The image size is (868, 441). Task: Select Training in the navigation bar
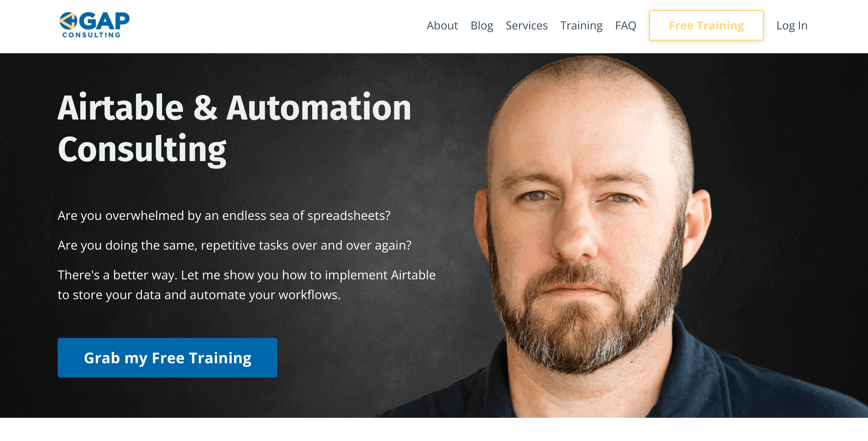point(581,26)
